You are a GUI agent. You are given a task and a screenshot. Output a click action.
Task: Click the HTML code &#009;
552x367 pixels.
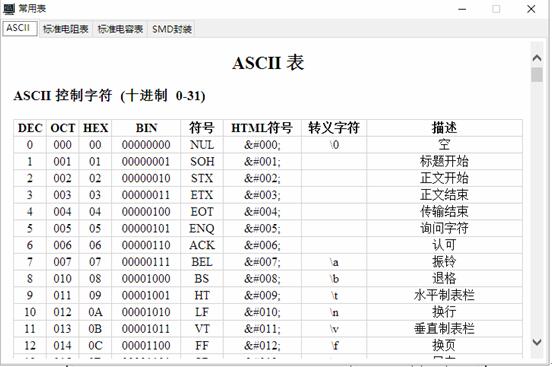point(262,295)
